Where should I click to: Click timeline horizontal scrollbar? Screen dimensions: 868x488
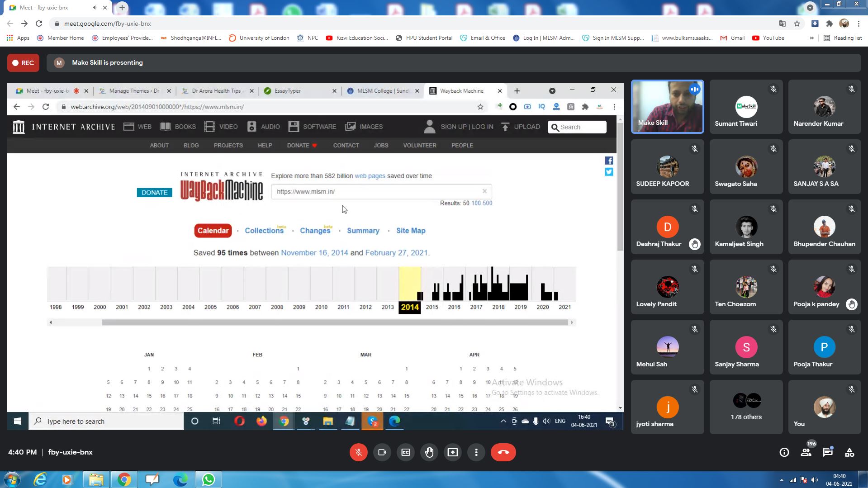tap(335, 322)
